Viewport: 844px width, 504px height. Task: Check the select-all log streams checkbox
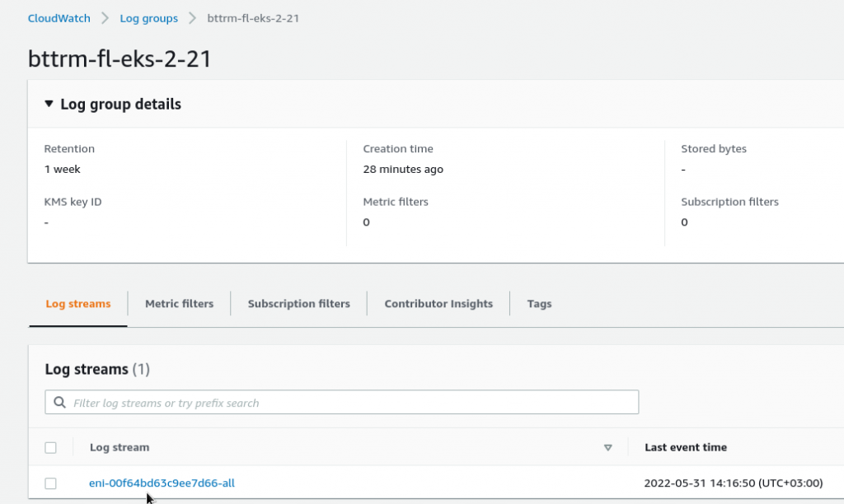click(50, 447)
